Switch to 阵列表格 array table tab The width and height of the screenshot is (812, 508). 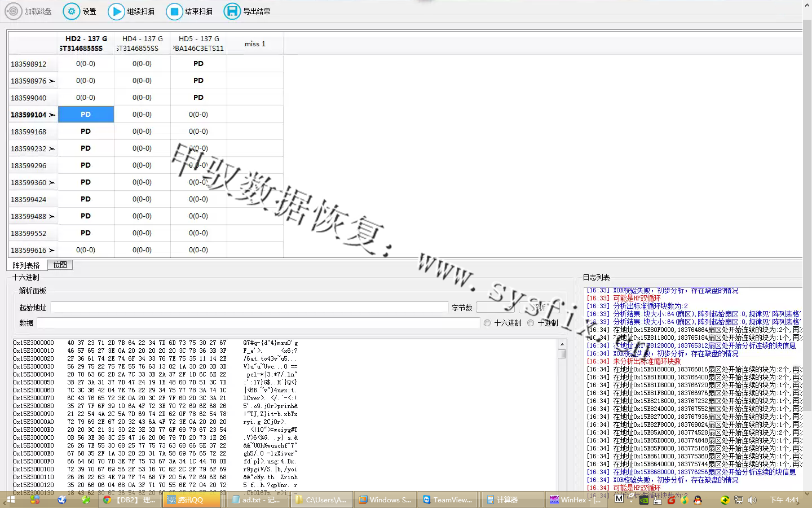(x=26, y=265)
